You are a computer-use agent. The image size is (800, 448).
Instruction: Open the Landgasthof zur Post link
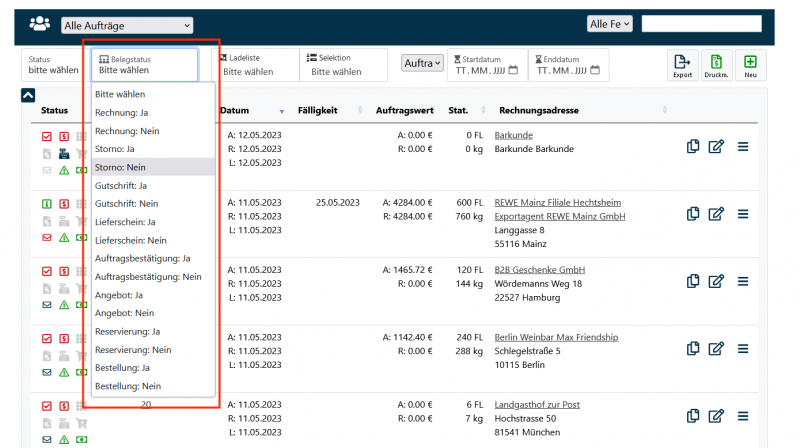[537, 405]
